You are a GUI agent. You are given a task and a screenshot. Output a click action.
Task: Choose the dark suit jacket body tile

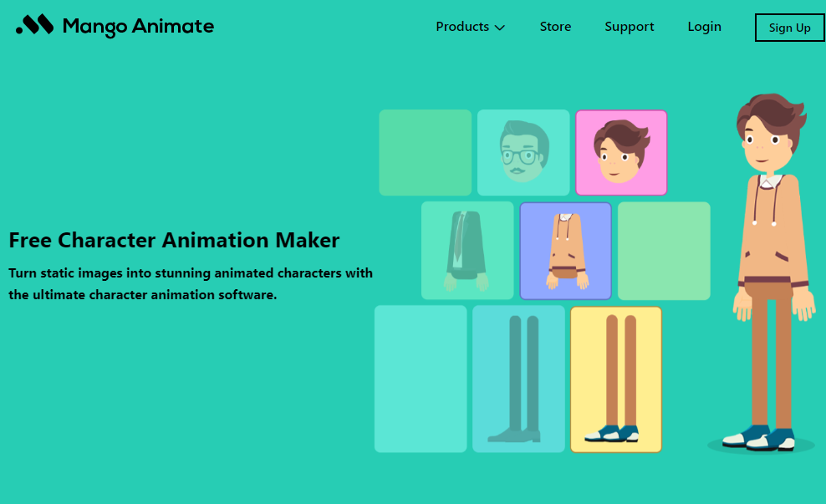[x=467, y=251]
